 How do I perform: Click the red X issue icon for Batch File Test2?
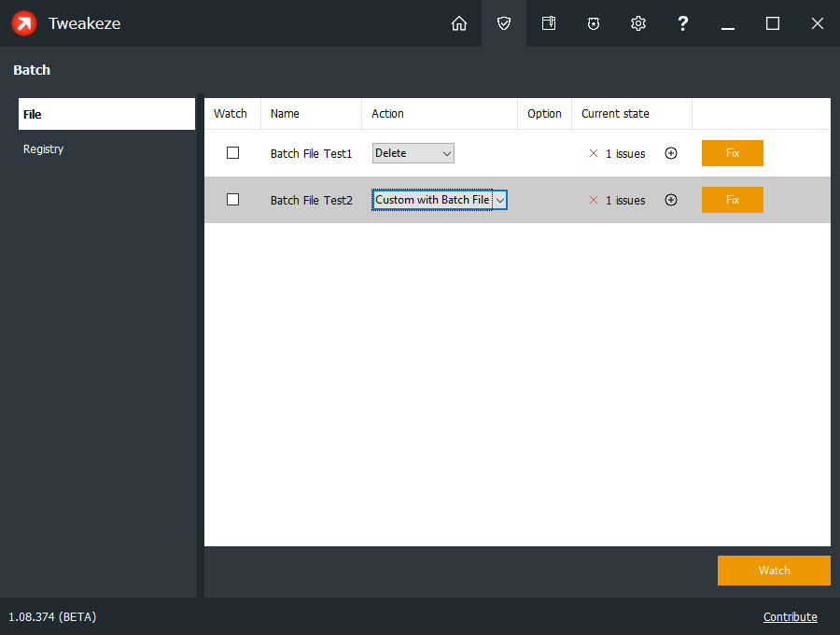594,200
